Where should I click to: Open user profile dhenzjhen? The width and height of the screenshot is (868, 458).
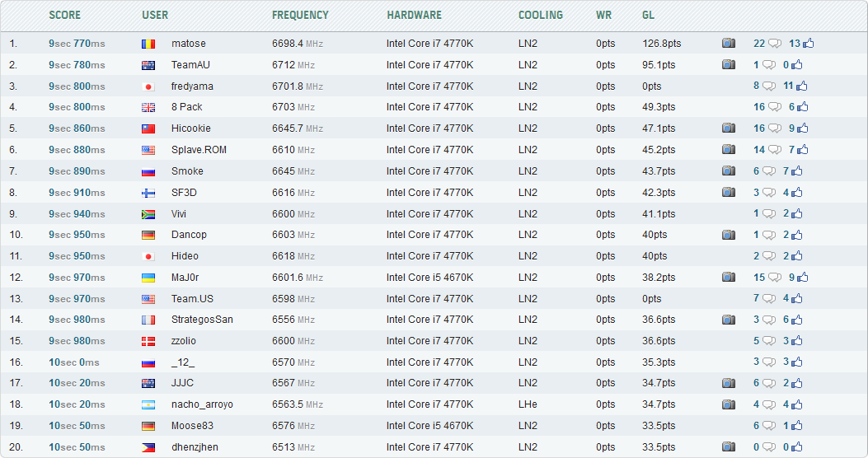[x=195, y=447]
